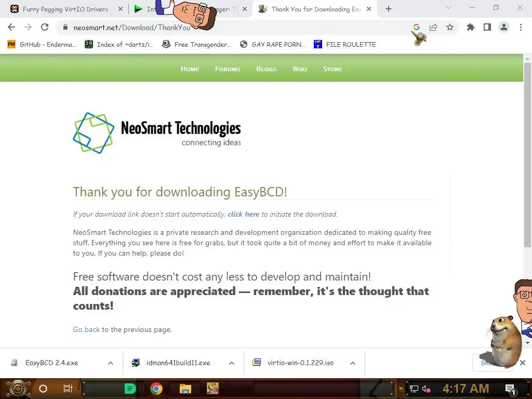Click the 'click here' download link
Screen dimensions: 532x399
[243, 214]
